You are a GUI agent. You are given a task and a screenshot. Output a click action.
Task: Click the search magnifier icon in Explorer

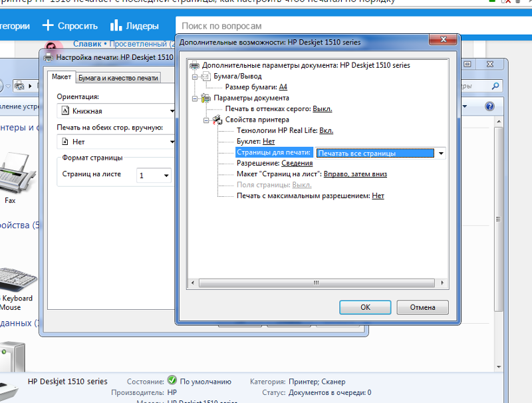point(495,86)
